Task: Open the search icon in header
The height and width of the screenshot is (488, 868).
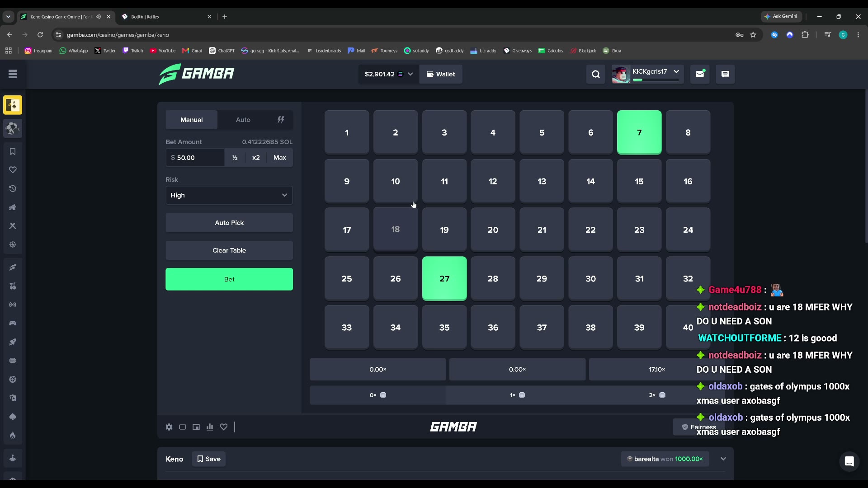Action: click(x=596, y=74)
